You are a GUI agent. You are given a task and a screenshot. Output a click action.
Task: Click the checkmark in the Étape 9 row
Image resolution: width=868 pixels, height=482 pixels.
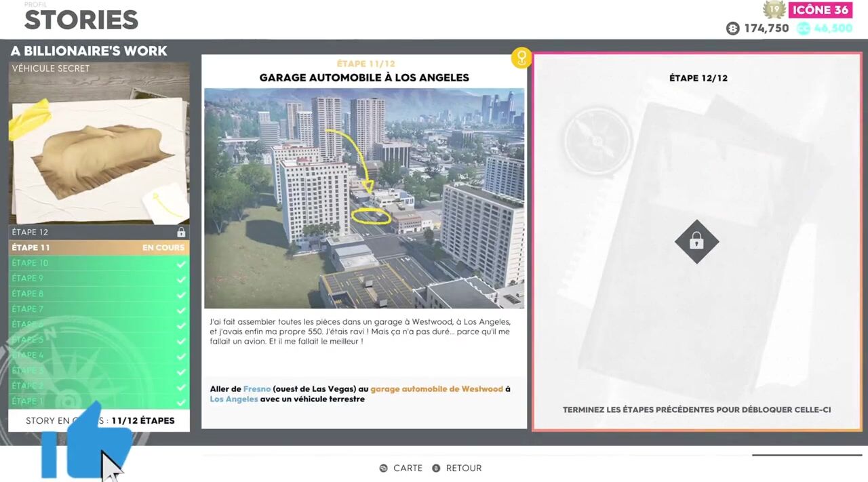coord(181,279)
